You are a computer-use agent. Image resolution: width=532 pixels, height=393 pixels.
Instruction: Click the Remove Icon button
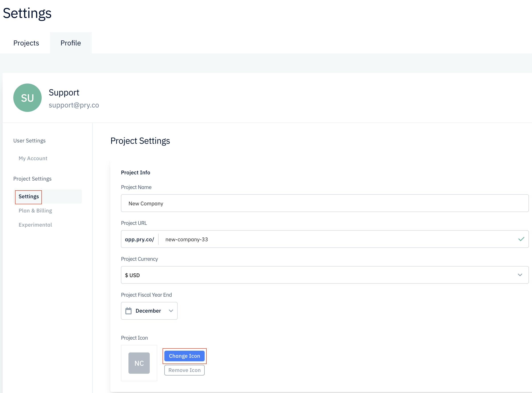(184, 370)
